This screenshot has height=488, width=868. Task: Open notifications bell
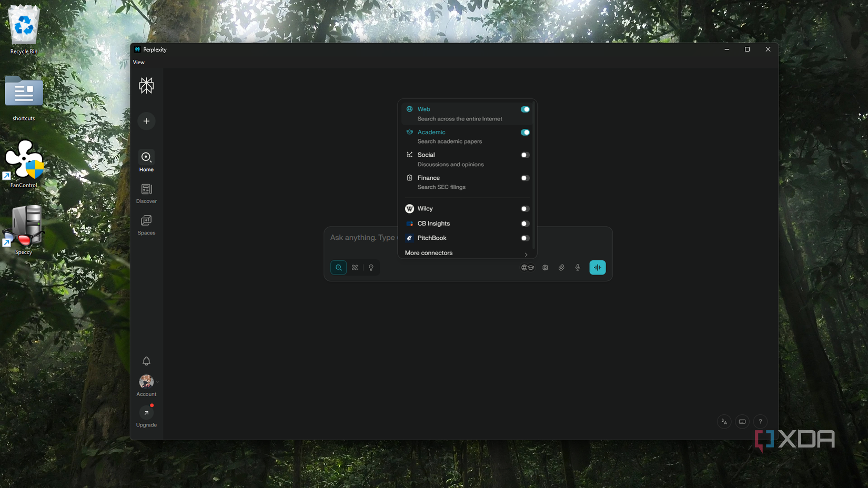(146, 361)
